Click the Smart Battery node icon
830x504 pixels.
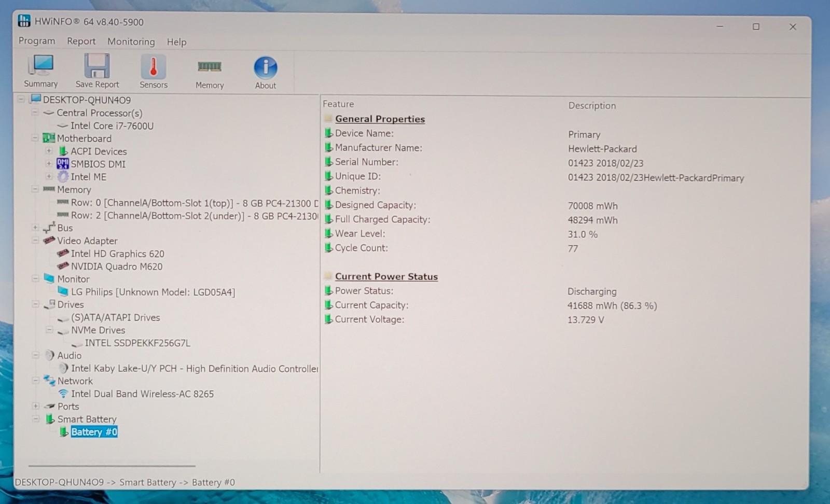[50, 419]
